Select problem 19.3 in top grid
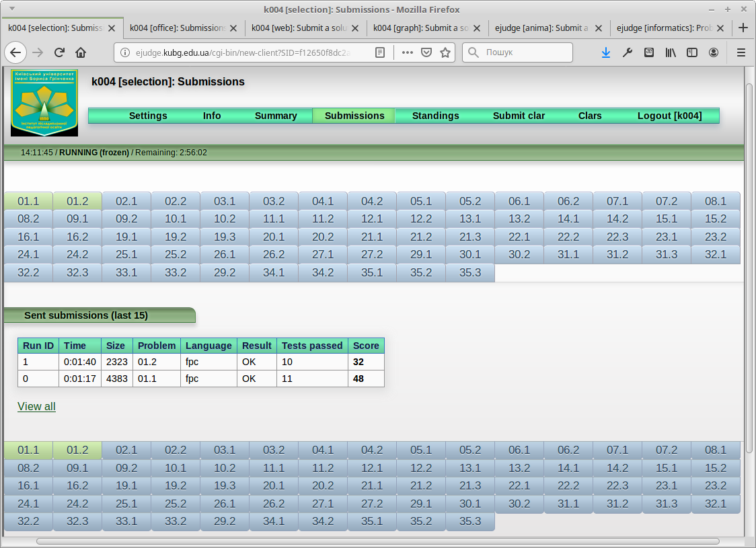Screen dimensions: 756x548 coord(225,237)
